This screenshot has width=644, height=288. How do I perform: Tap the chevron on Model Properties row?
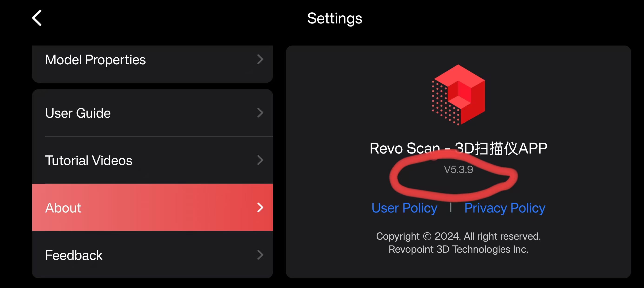coord(260,59)
